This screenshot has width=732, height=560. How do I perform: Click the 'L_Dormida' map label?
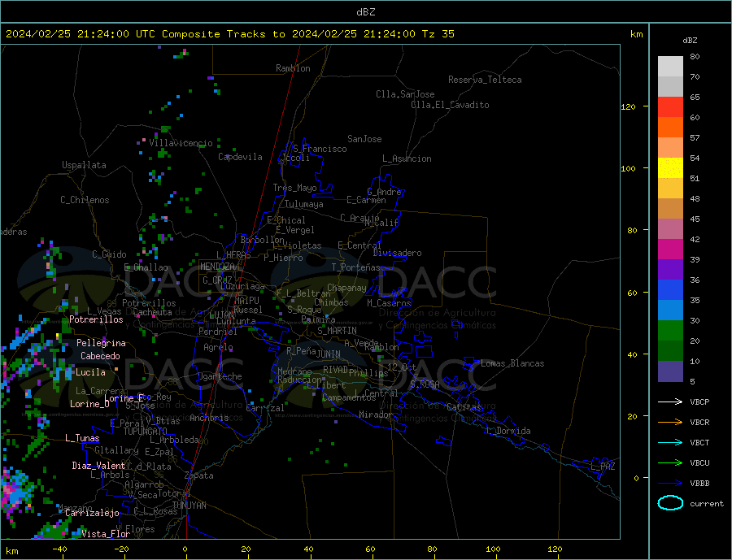[508, 431]
